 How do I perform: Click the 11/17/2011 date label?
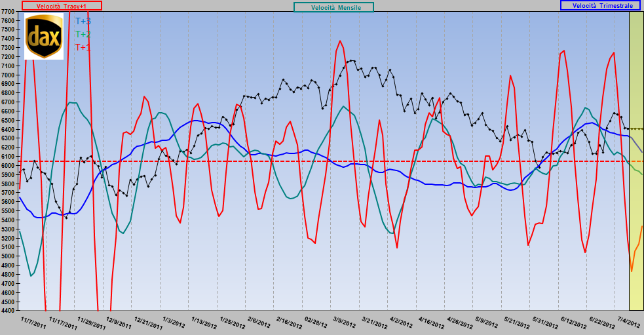click(x=63, y=323)
